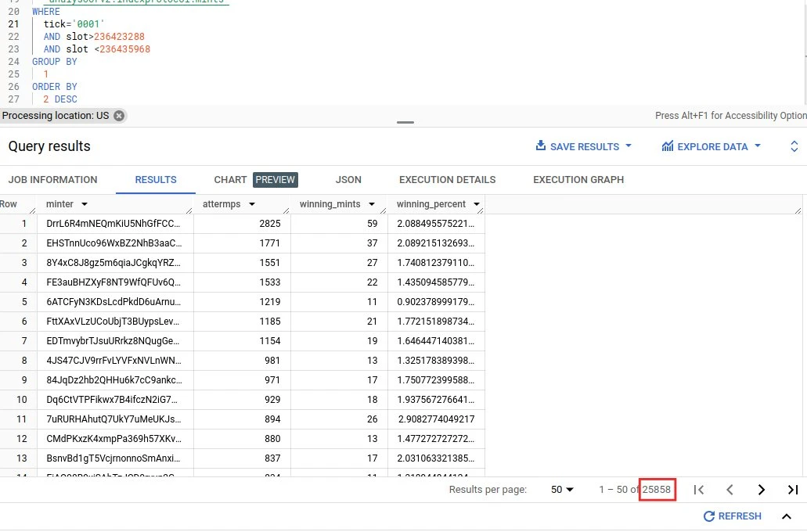Screen dimensions: 807x532
Task: Switch to the Job Information tab
Action: (52, 180)
